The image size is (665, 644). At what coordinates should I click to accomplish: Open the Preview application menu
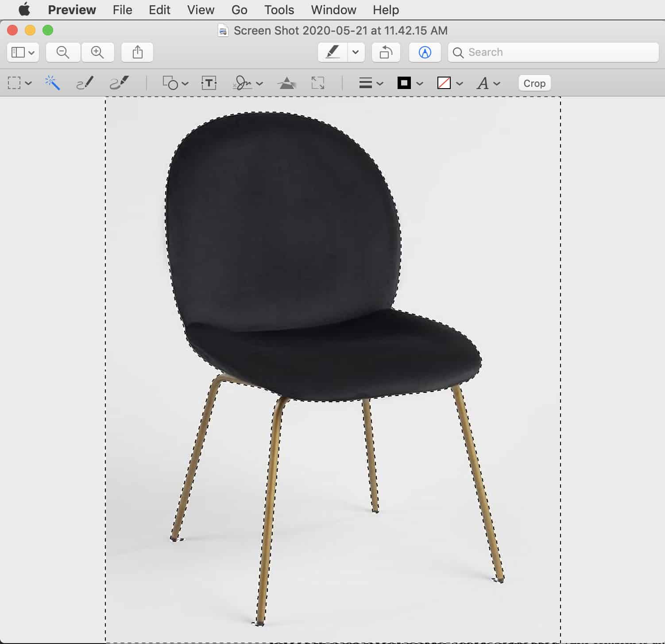point(72,9)
